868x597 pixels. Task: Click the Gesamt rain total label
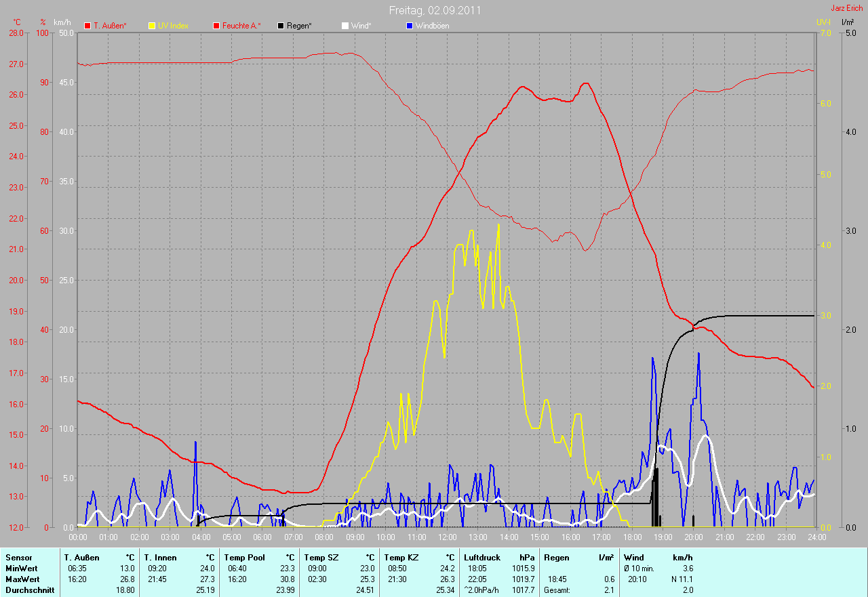tap(557, 590)
